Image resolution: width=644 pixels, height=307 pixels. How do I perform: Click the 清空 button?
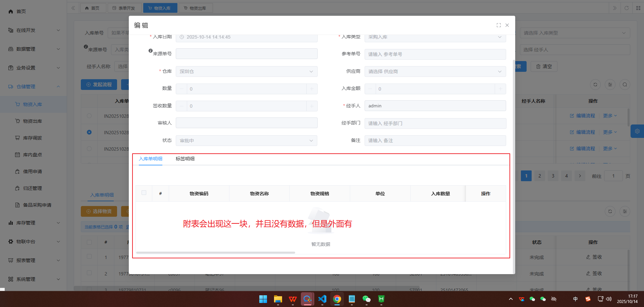click(x=544, y=66)
